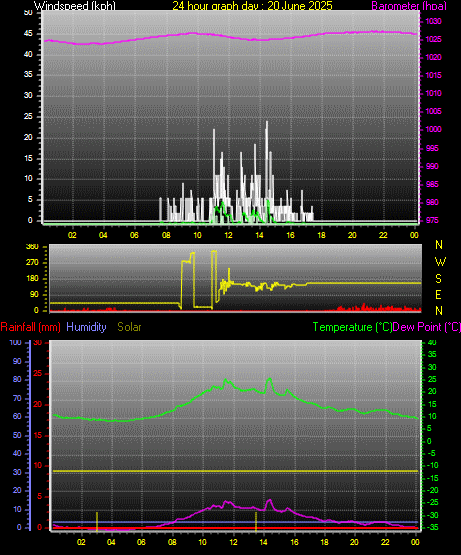
Task: Click the -25 value on temperature axis
Action: (x=432, y=503)
